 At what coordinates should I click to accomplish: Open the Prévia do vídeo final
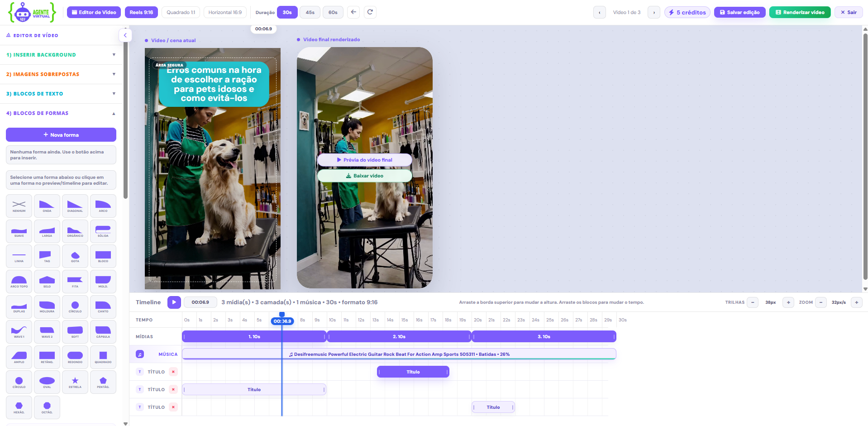[x=364, y=160]
